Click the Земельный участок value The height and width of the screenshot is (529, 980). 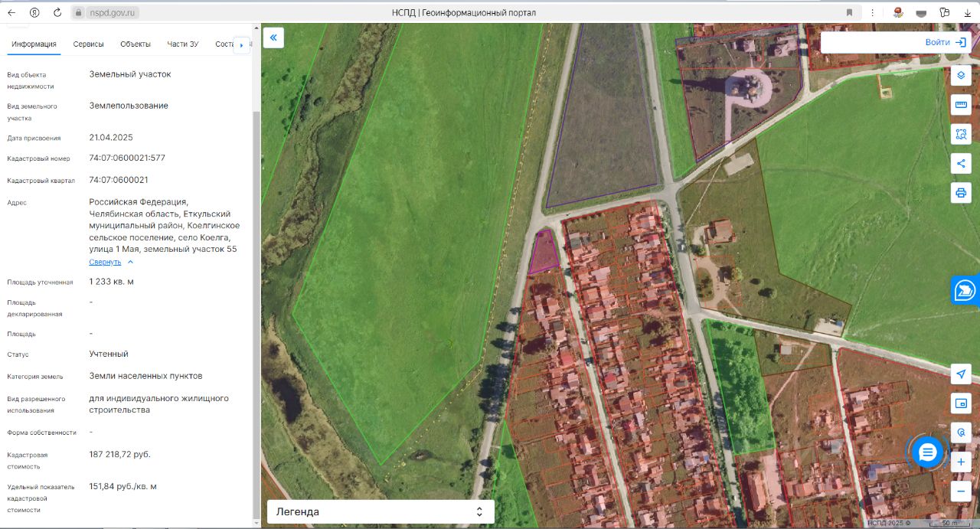pos(130,74)
